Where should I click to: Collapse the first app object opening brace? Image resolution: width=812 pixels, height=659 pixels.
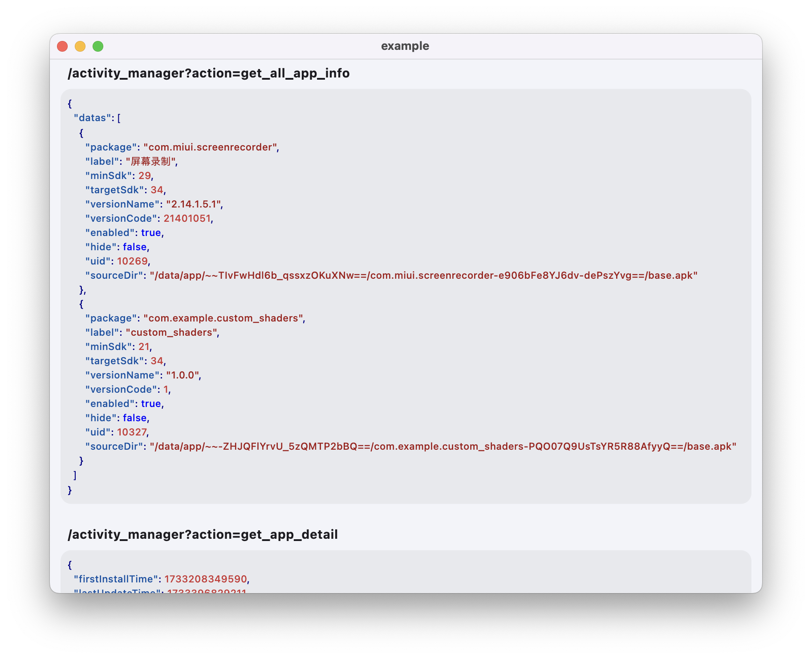point(81,133)
